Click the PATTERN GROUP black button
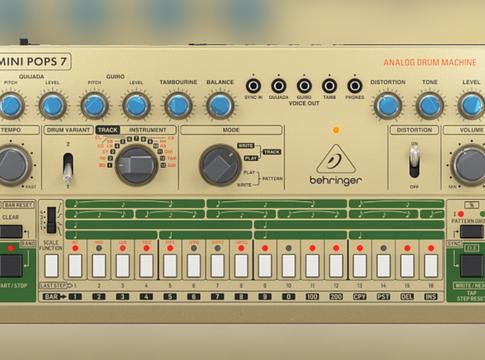 [x=472, y=231]
